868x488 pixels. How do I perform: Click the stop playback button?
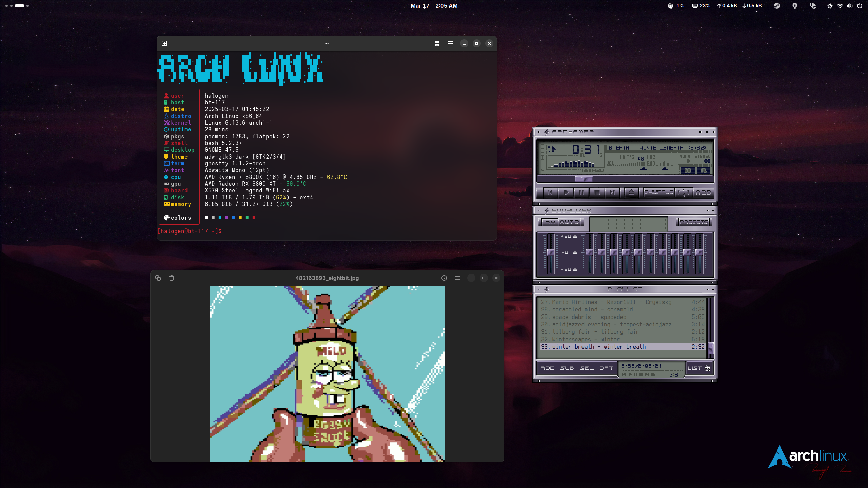pos(597,192)
